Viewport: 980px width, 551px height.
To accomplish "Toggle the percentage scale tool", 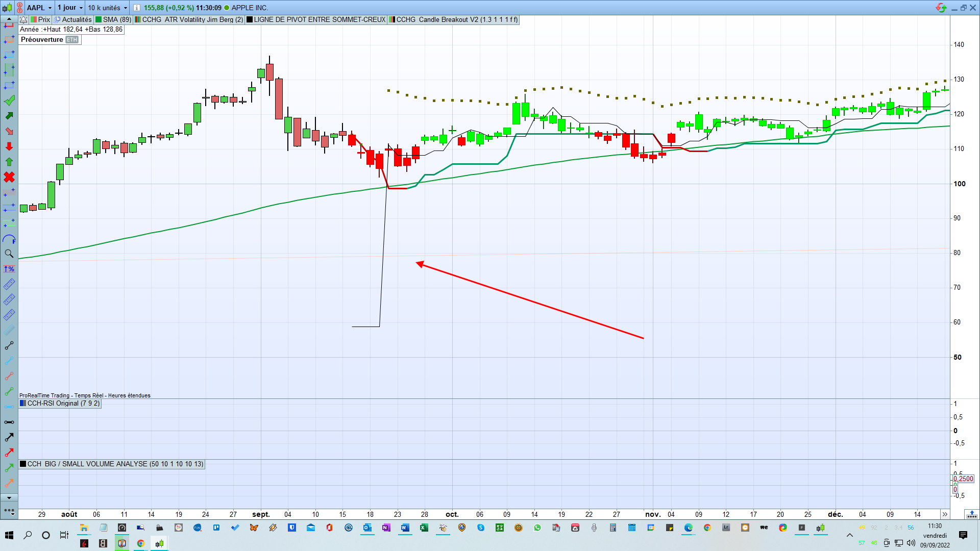I will (9, 269).
